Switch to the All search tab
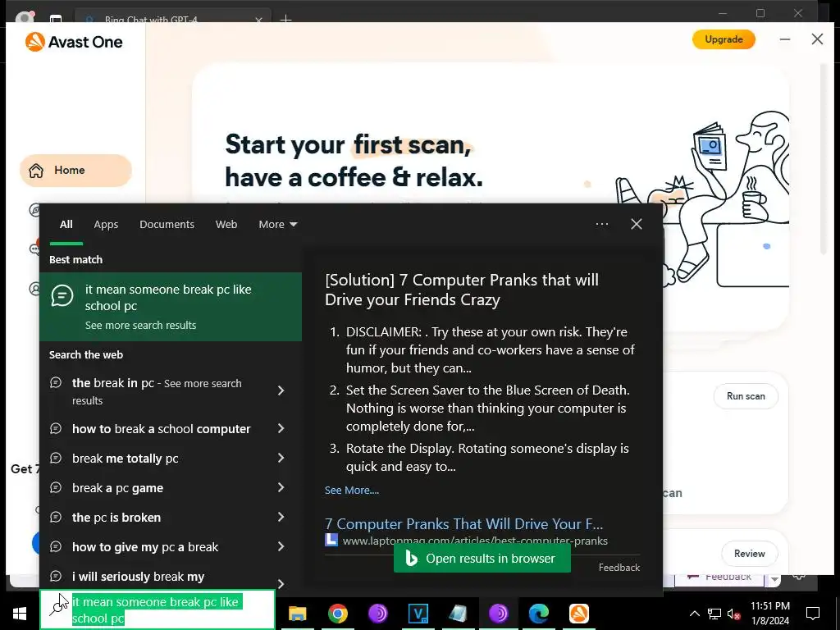The height and width of the screenshot is (630, 840). click(66, 225)
